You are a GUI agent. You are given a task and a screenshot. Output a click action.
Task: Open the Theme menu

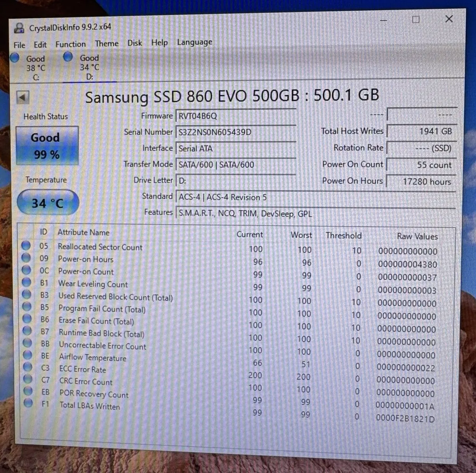pyautogui.click(x=107, y=43)
